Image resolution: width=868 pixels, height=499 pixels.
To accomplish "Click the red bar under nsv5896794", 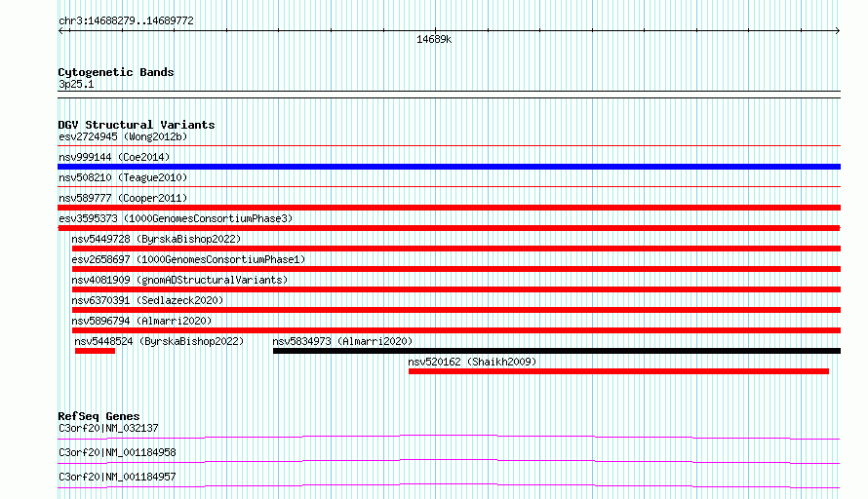I will 456,330.
